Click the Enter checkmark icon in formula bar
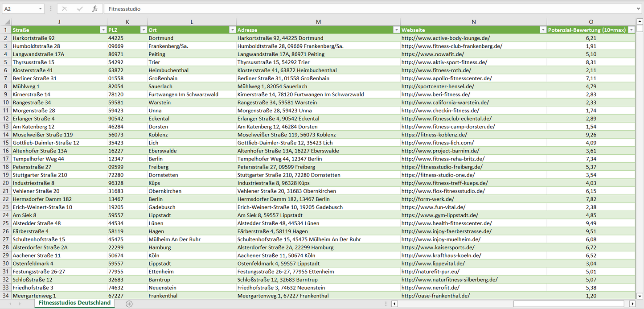 pyautogui.click(x=80, y=9)
